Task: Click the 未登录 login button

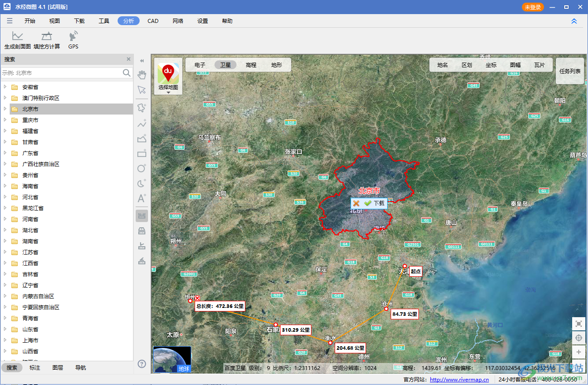Action: 533,7
